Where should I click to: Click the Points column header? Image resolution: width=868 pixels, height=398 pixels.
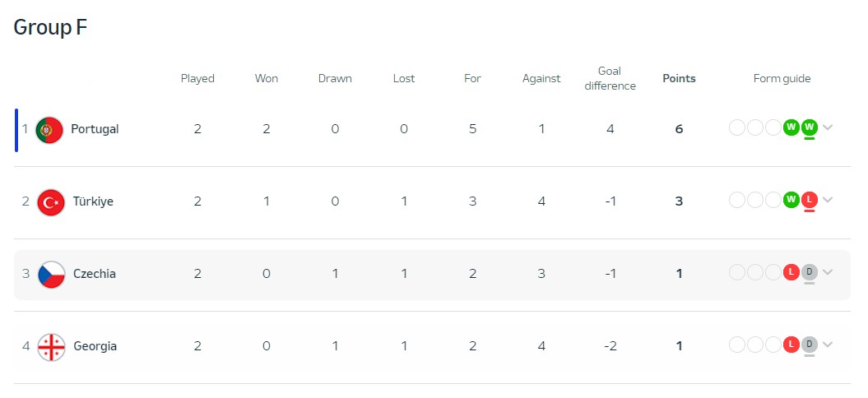(680, 79)
